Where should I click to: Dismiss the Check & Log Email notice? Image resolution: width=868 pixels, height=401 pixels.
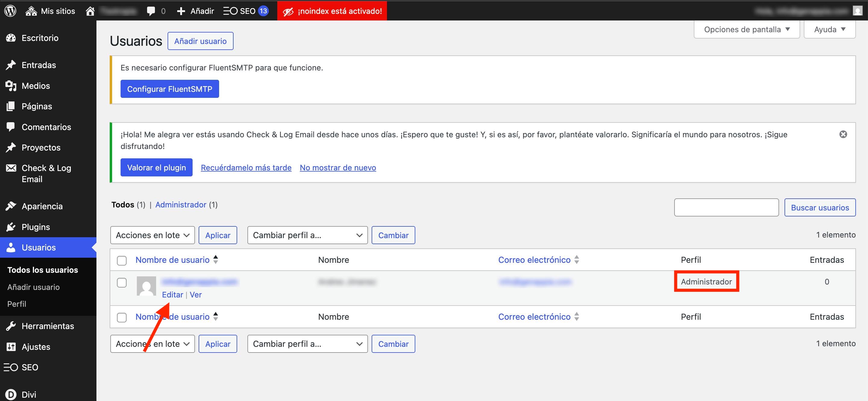(843, 134)
